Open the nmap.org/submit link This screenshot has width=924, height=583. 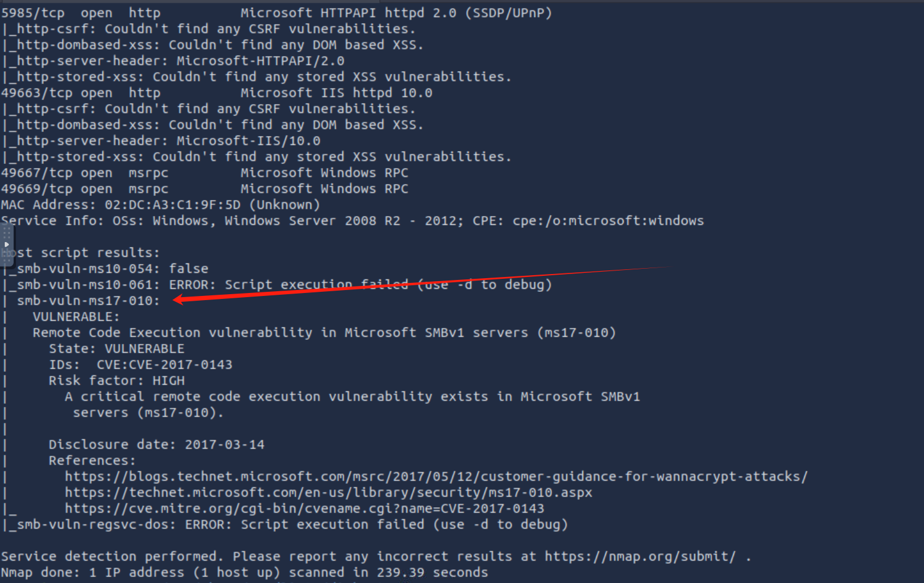[640, 556]
